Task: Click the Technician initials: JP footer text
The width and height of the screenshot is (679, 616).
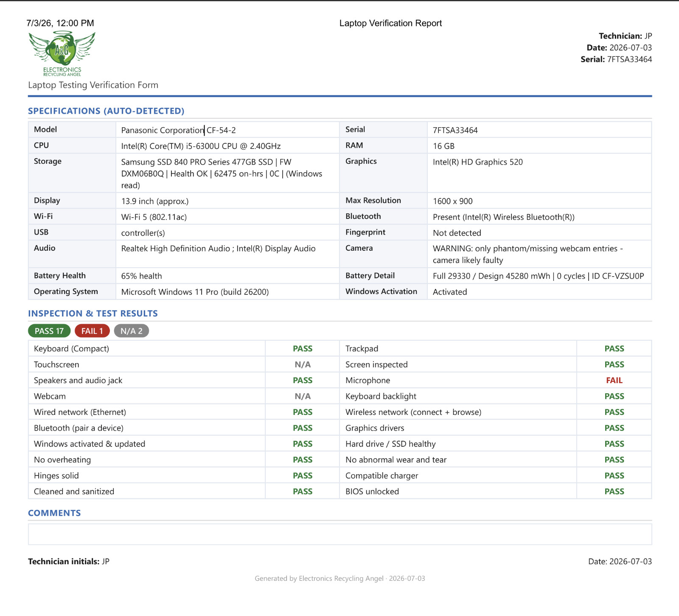Action: [x=69, y=562]
